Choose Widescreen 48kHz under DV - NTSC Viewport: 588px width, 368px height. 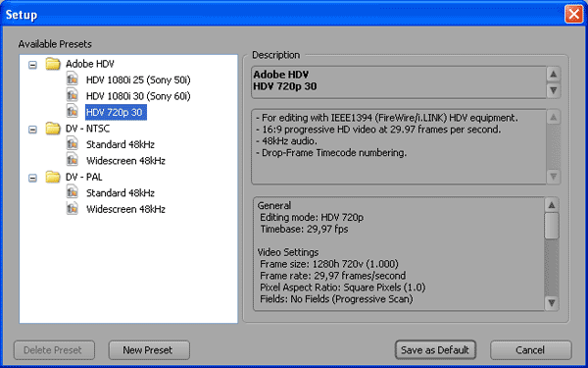[125, 161]
